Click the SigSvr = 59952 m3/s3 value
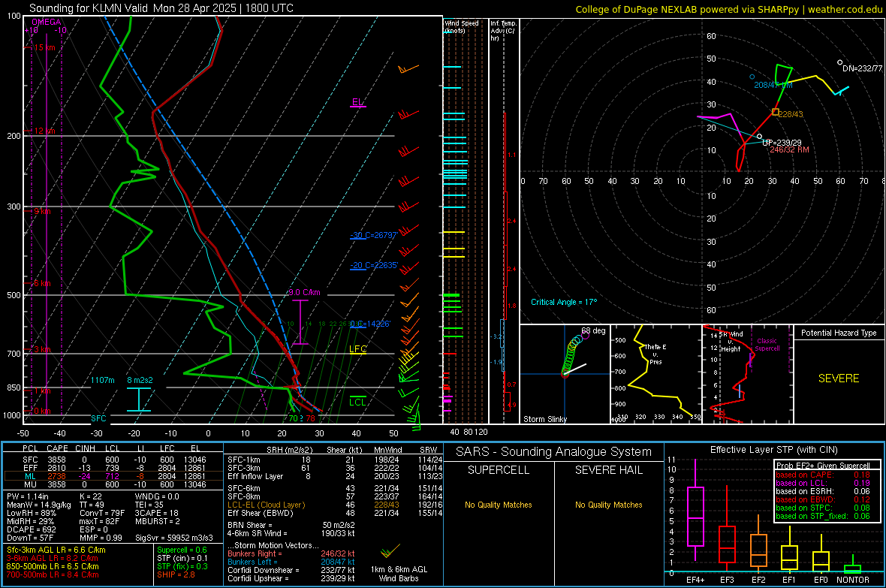The height and width of the screenshot is (588, 886). [x=174, y=538]
